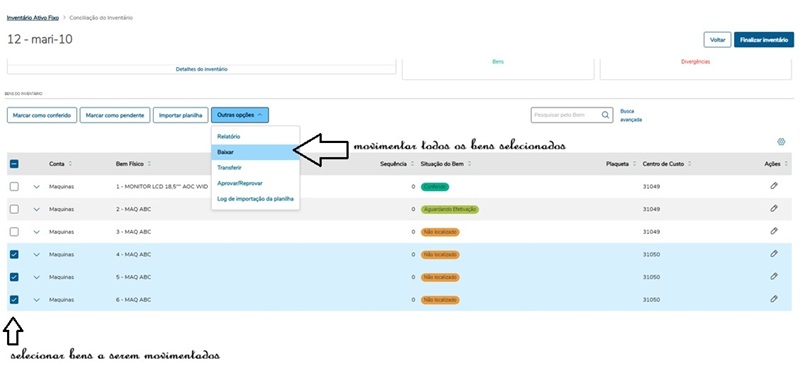Click Marcar como pendente button
800x378 pixels.
coord(115,115)
